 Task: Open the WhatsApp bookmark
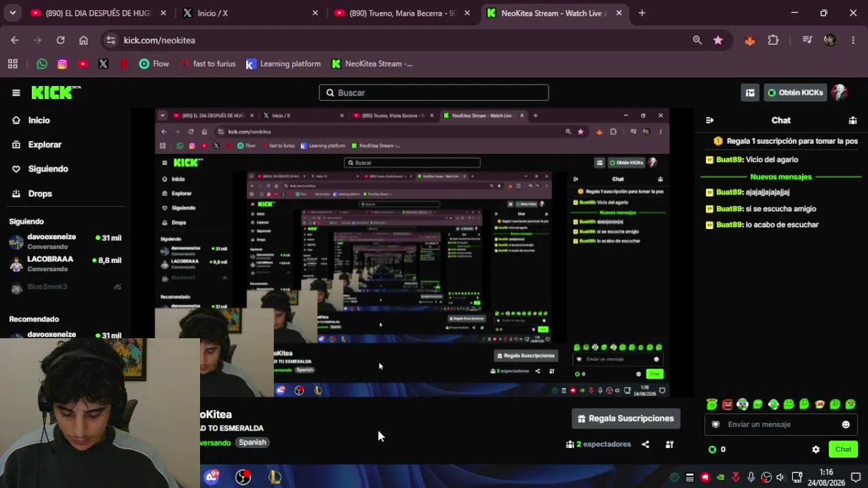(42, 64)
